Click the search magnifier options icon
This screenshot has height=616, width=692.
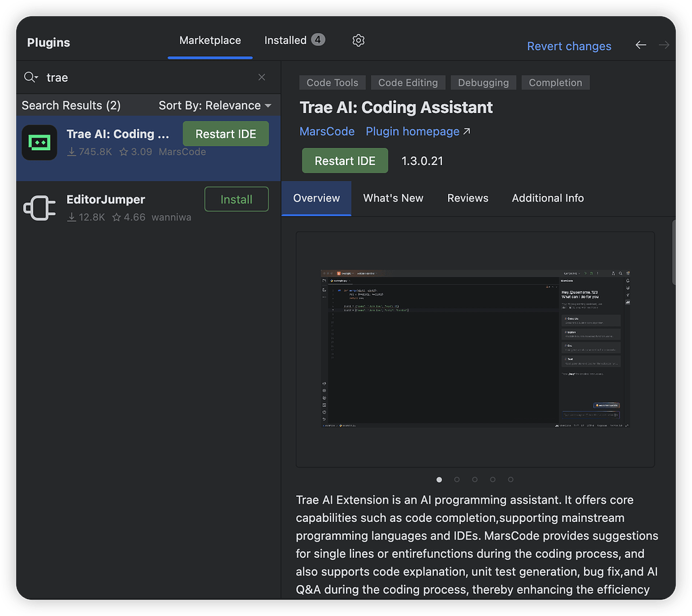tap(31, 77)
